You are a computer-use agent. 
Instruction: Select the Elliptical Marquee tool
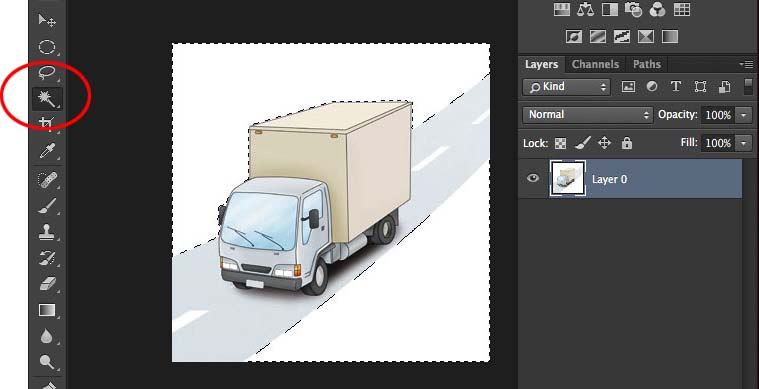click(47, 47)
